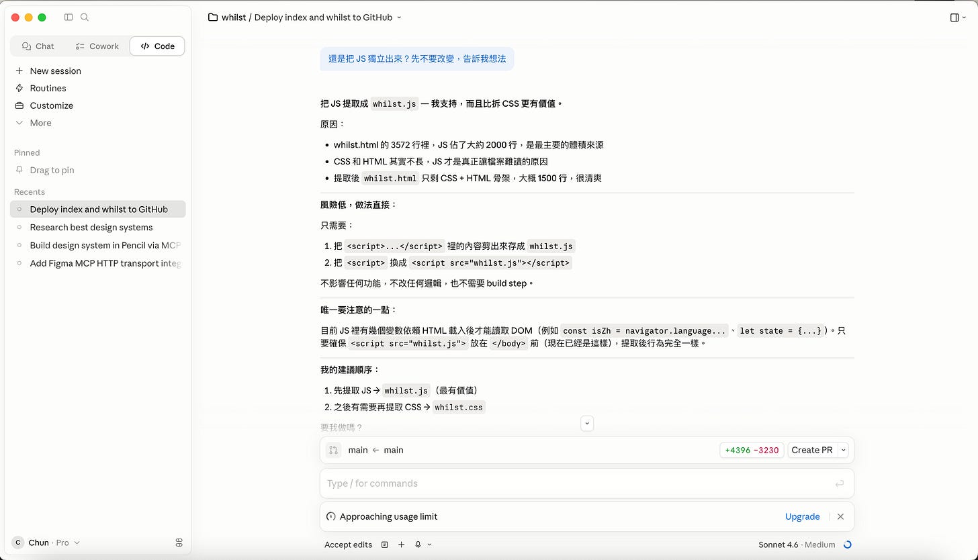The width and height of the screenshot is (978, 560).
Task: Open 'Build design system in Pencil via MCP' session
Action: pos(97,245)
